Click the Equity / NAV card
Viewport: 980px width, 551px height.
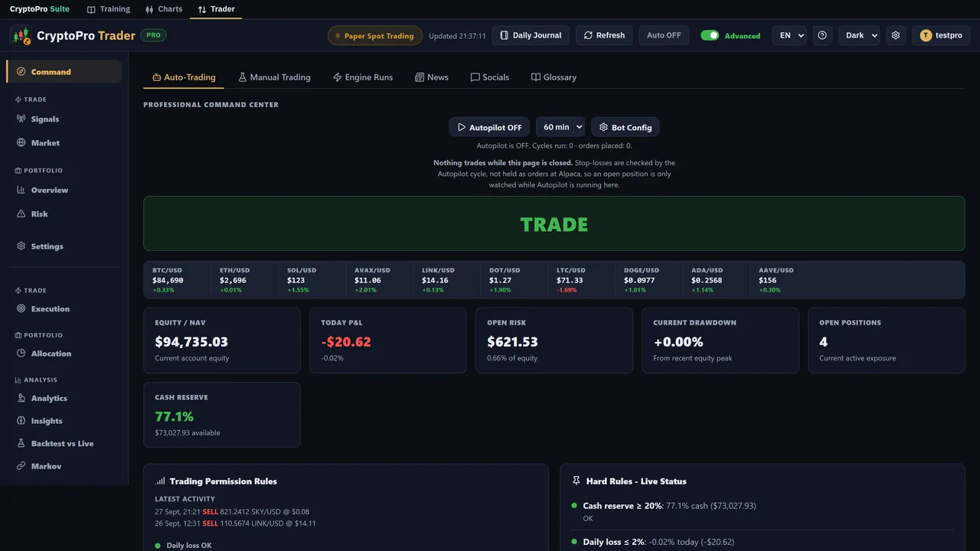point(222,341)
